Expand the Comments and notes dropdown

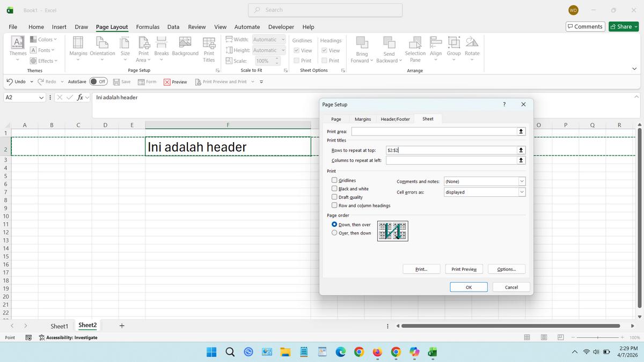click(x=521, y=181)
